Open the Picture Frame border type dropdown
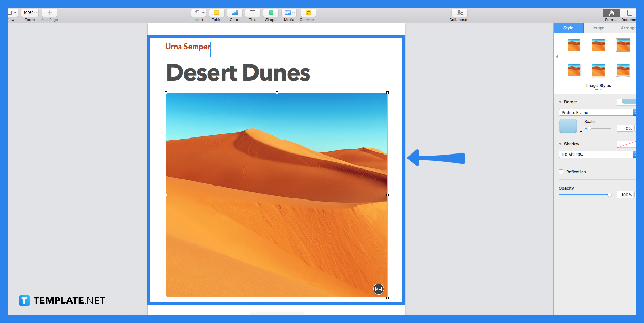This screenshot has height=323, width=644. coord(598,112)
